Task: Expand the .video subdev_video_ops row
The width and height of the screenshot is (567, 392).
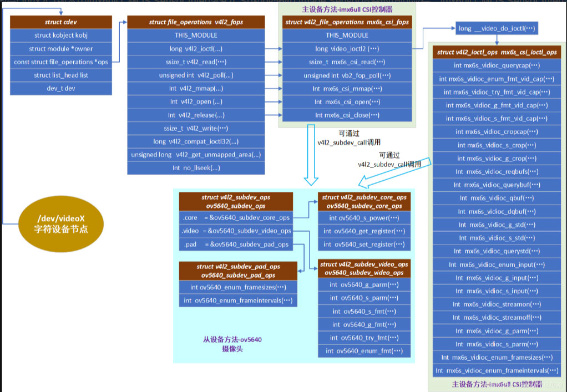Action: click(x=237, y=231)
